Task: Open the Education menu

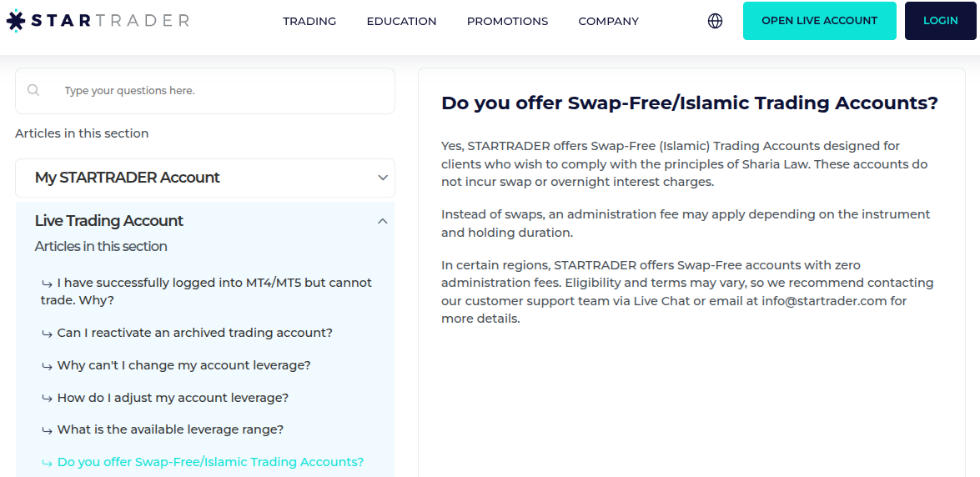Action: pos(401,21)
